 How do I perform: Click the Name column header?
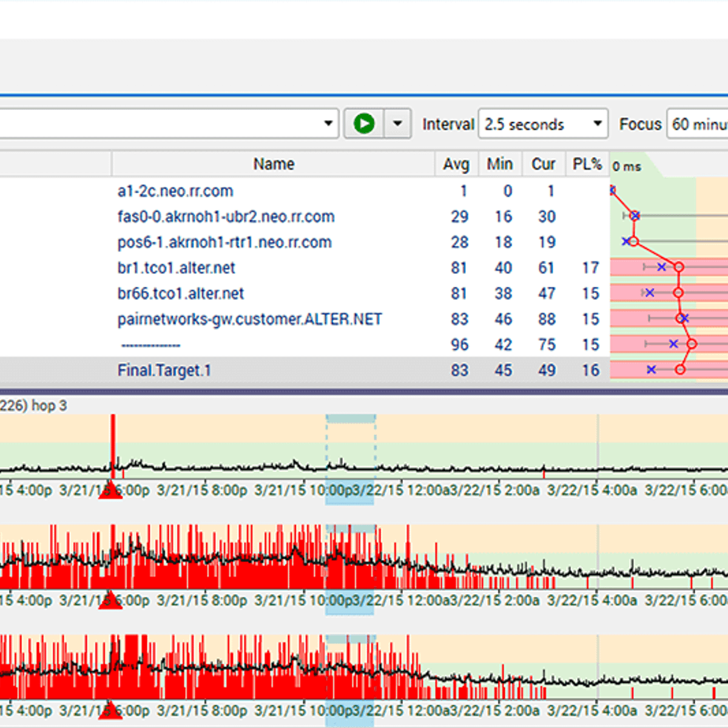coord(274,163)
